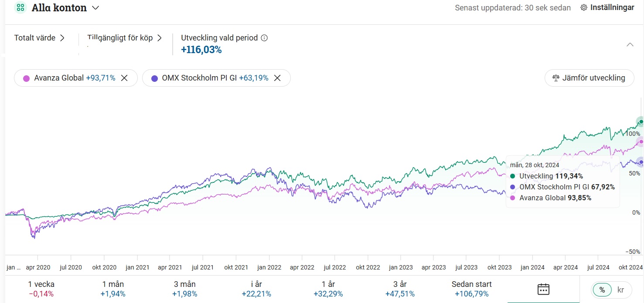Click the Alla konton grid icon
The image size is (644, 303).
click(20, 8)
